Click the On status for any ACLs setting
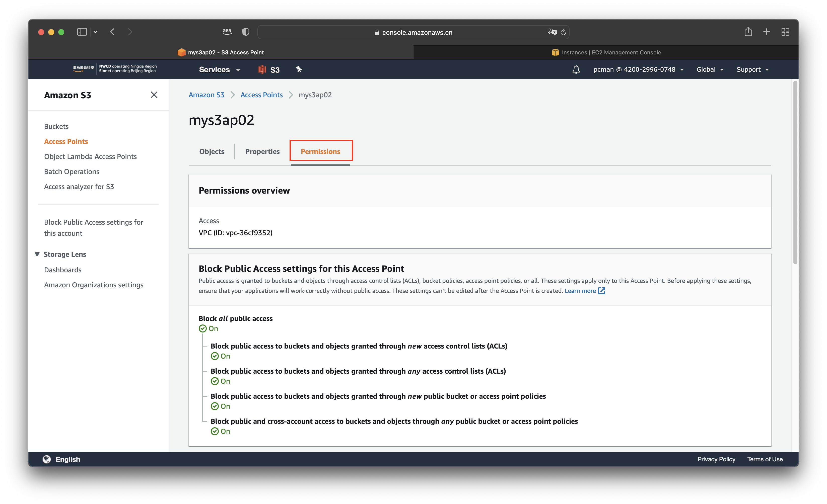The width and height of the screenshot is (827, 504). 221,381
